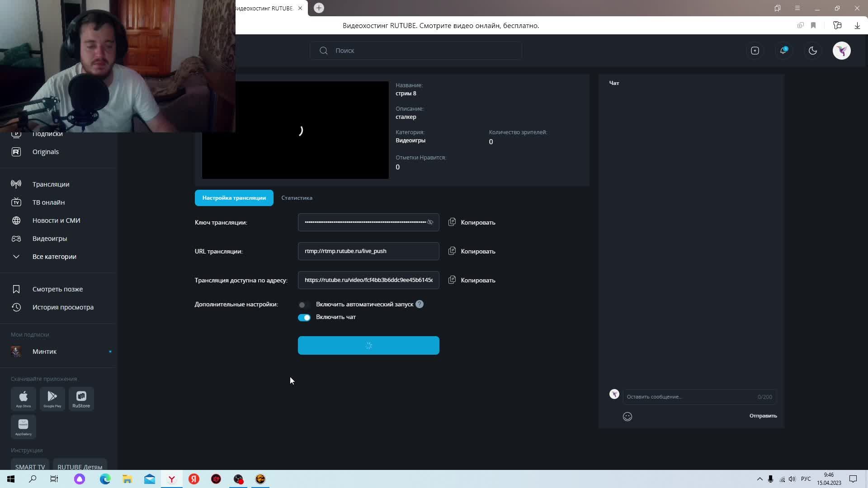Open the user profile avatar
Image resolution: width=868 pixels, height=488 pixels.
click(841, 51)
